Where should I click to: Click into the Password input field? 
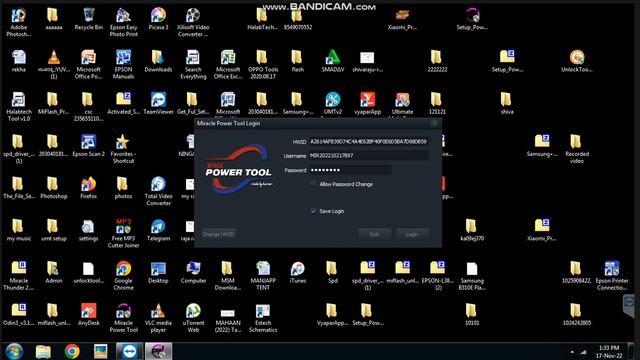click(350, 170)
